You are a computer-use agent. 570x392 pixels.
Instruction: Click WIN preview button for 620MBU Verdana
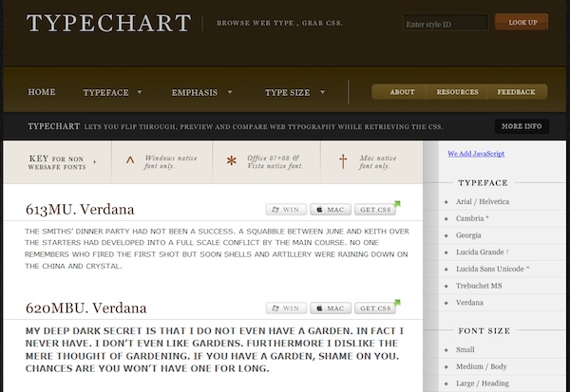286,308
